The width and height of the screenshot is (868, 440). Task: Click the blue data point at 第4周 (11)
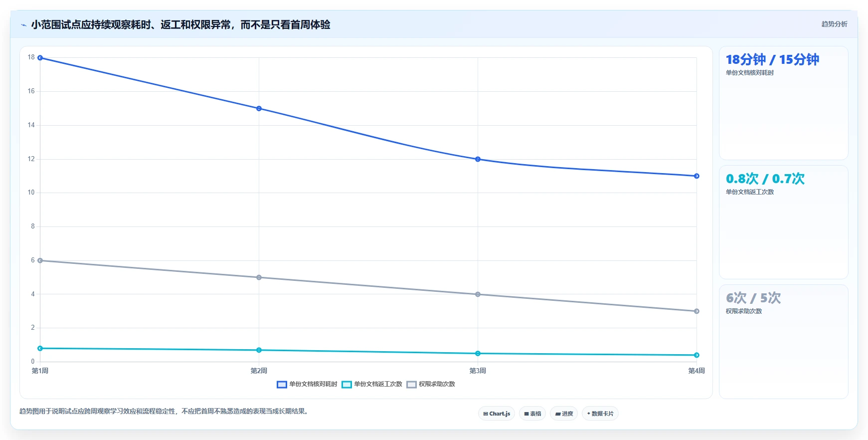point(696,176)
